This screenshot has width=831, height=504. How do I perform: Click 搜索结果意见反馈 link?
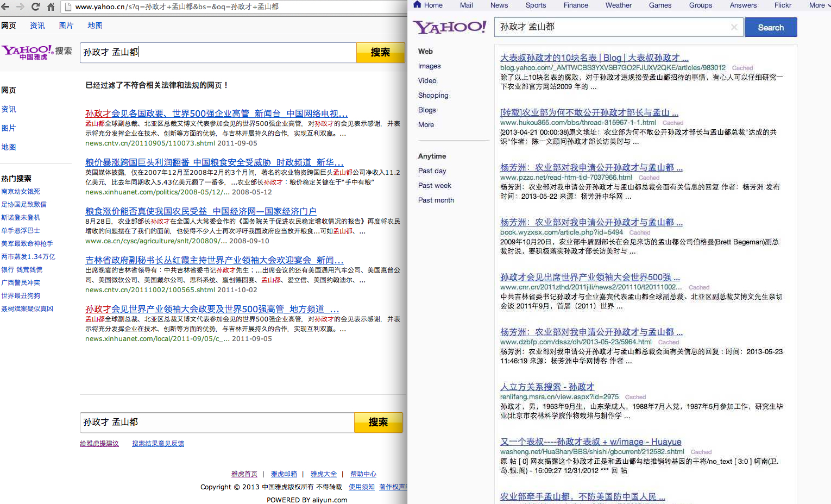point(158,444)
